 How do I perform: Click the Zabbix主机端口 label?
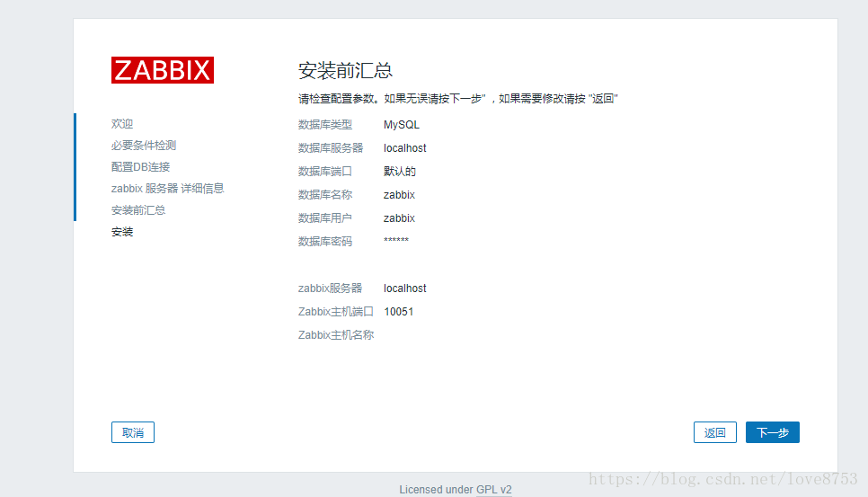(x=336, y=312)
